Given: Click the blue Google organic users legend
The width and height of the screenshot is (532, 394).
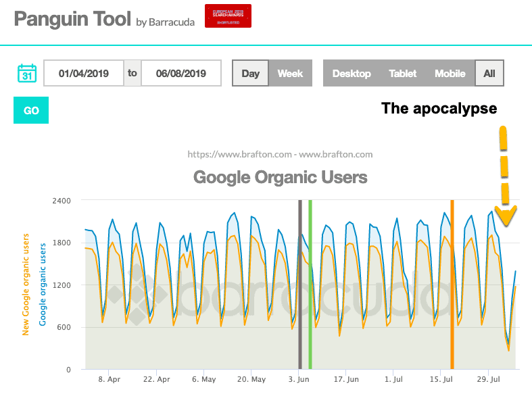Looking at the screenshot, I should coord(43,285).
